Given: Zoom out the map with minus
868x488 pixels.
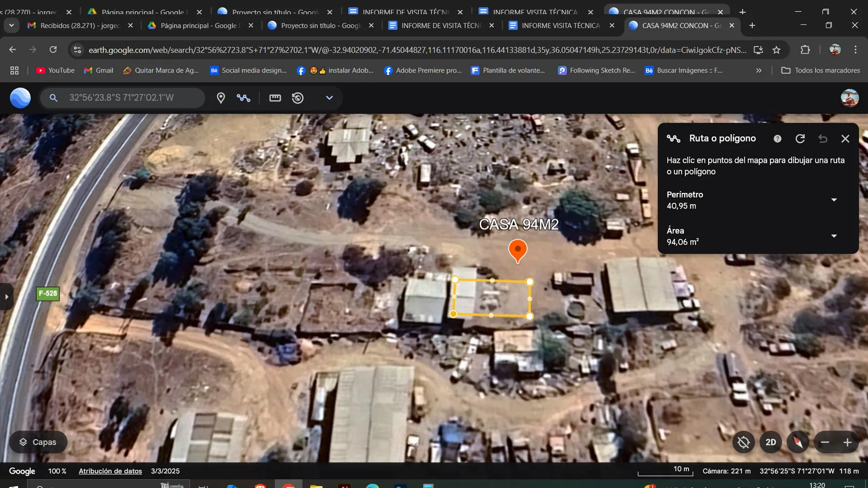Looking at the screenshot, I should pos(825,442).
